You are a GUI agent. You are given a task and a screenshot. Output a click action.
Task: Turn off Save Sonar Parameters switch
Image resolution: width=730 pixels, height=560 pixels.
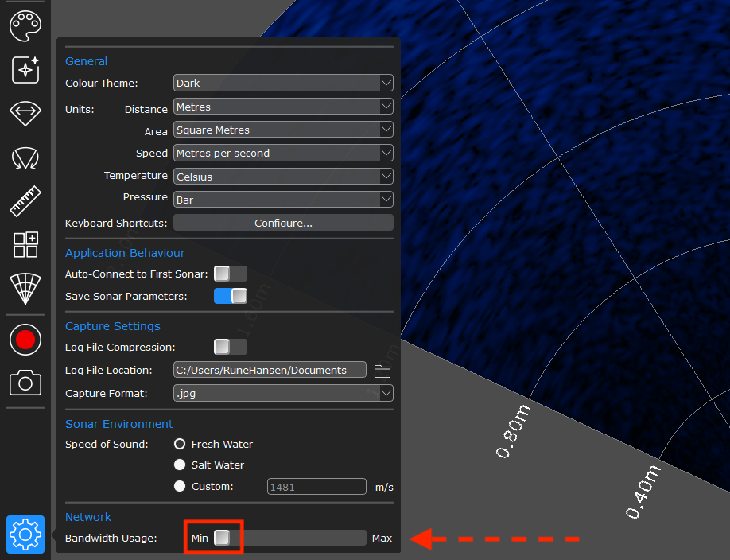(x=230, y=296)
